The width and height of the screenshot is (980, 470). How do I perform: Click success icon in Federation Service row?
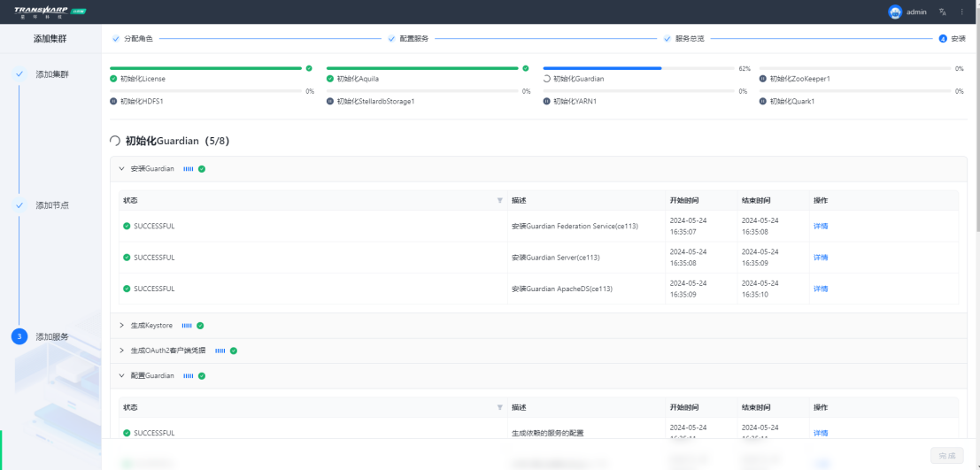click(127, 227)
